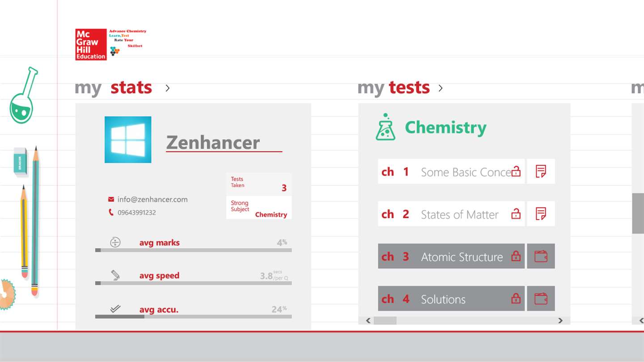Click the info@zenhancer.com email link
Screen dimensions: 644x362
152,199
